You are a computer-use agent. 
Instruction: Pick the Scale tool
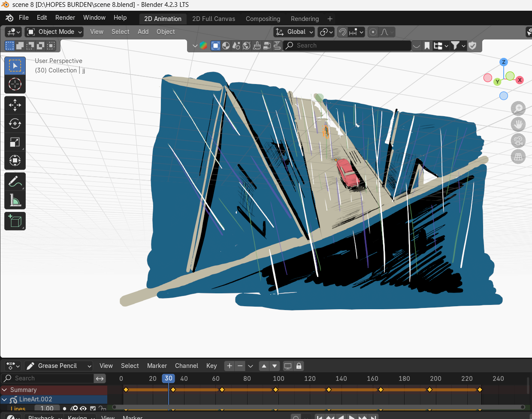click(15, 142)
